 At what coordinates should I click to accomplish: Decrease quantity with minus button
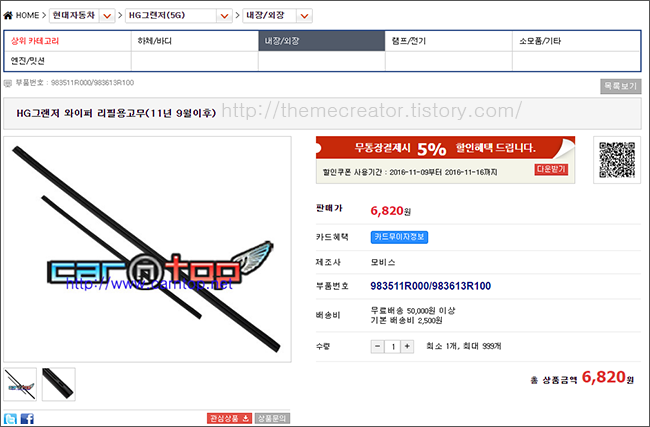377,346
